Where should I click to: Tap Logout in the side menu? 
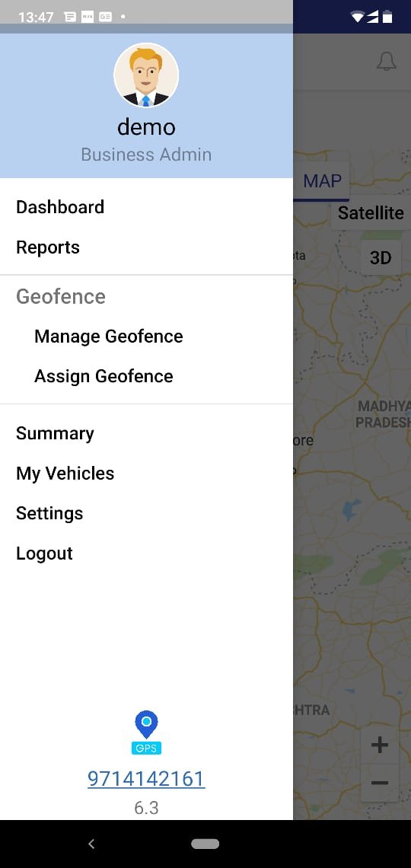point(44,553)
